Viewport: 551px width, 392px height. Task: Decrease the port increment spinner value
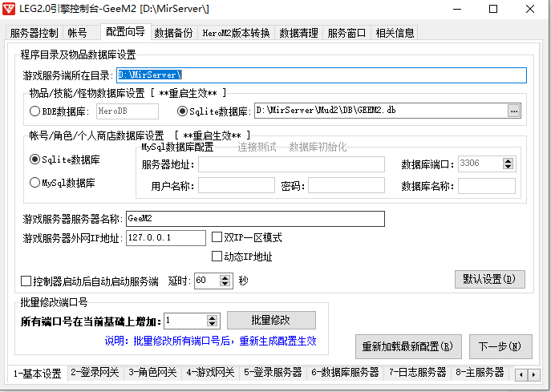213,324
